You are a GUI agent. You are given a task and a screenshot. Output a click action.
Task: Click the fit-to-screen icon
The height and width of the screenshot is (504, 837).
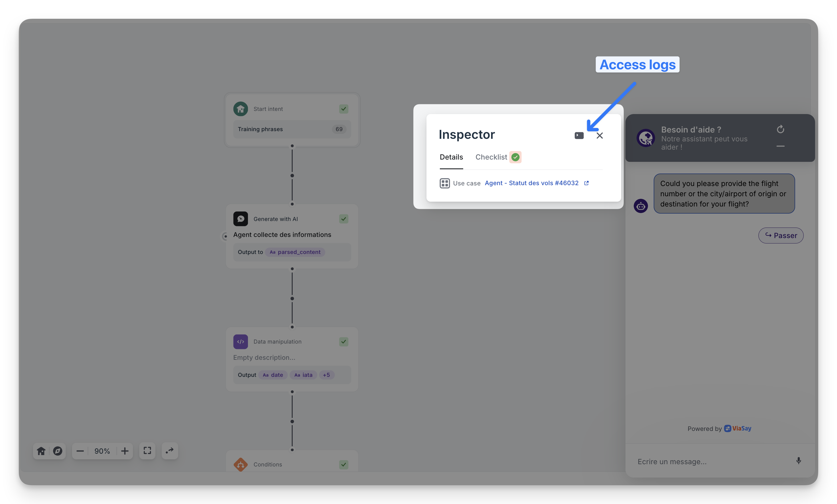tap(147, 451)
